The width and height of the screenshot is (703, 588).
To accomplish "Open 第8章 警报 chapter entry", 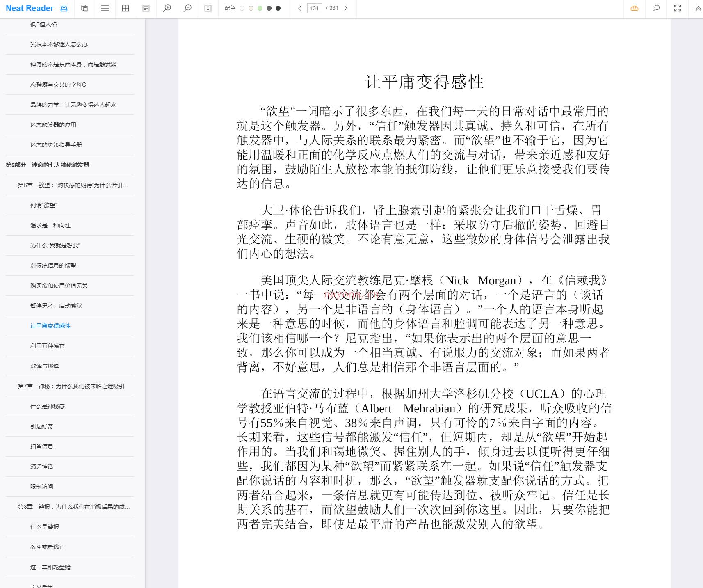I will (x=74, y=507).
